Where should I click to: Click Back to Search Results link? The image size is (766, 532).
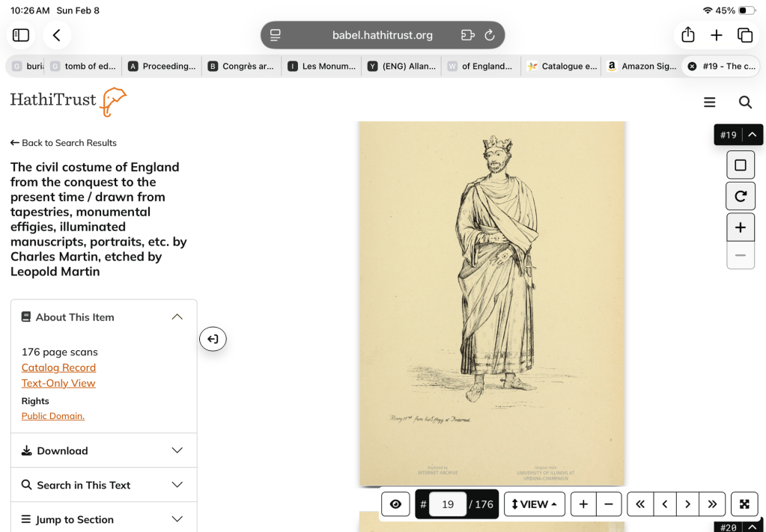64,143
